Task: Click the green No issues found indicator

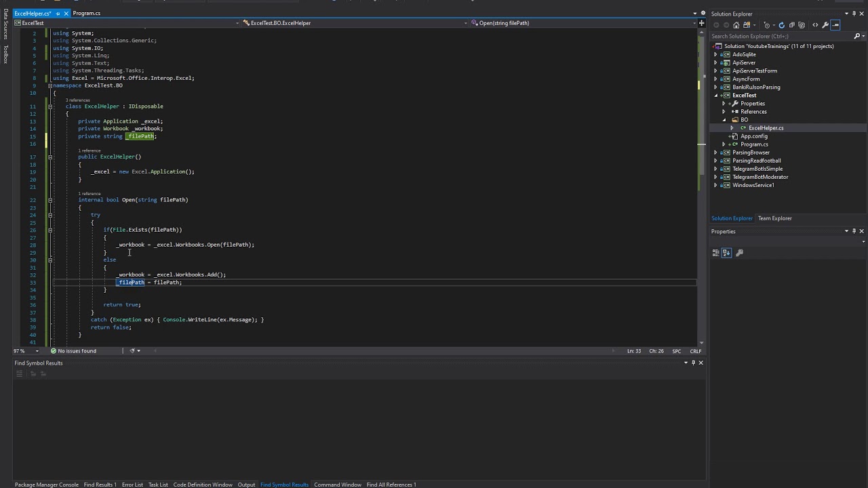Action: point(73,351)
